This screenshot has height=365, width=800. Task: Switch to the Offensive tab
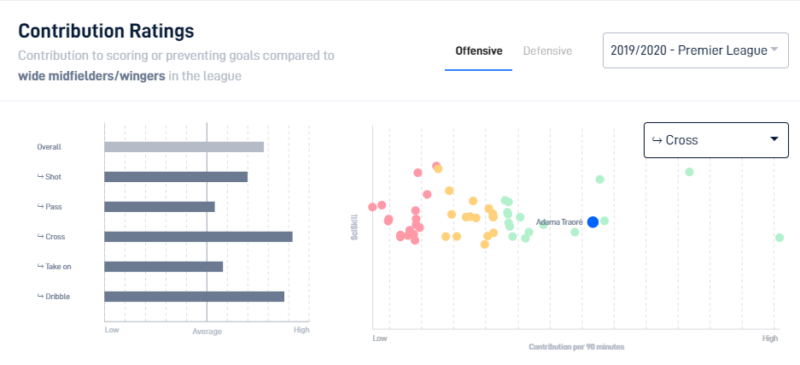(479, 51)
